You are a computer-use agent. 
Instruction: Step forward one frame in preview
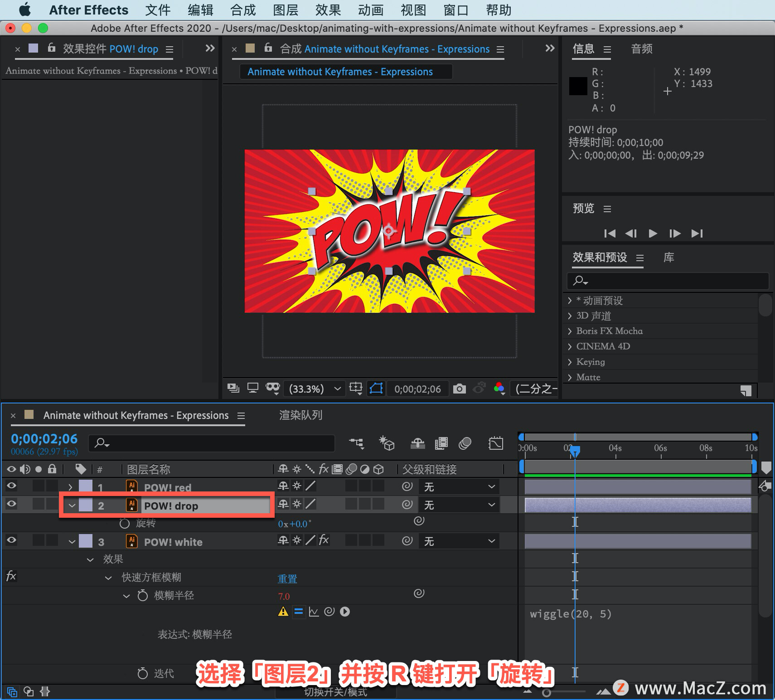[675, 233]
